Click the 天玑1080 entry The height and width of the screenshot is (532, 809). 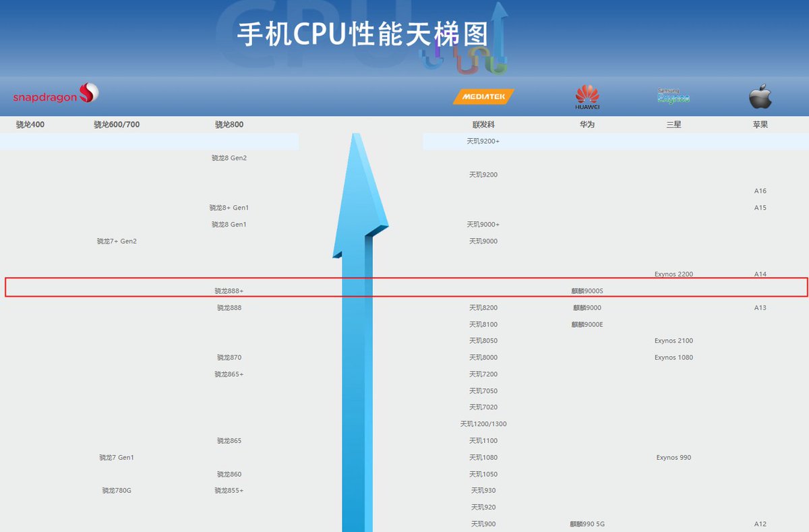coord(483,458)
